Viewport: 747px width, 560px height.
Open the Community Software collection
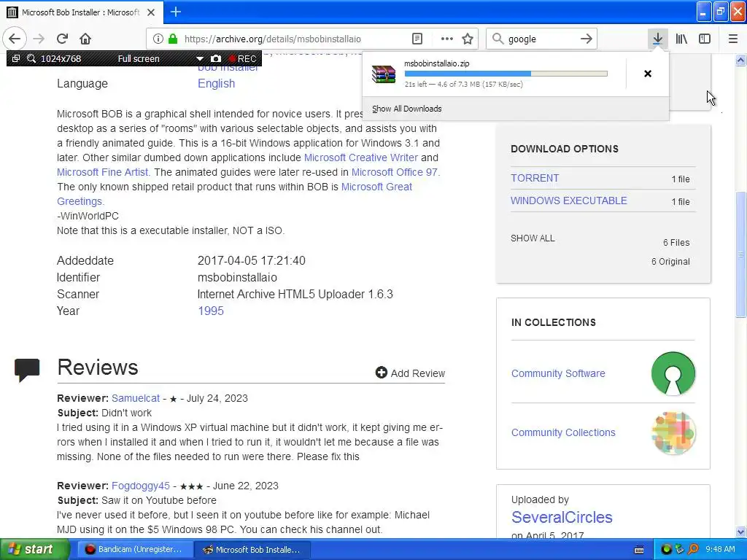[558, 373]
